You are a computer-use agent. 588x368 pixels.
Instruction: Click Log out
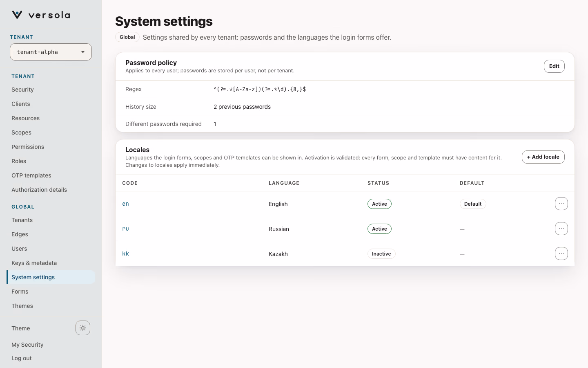click(x=22, y=358)
